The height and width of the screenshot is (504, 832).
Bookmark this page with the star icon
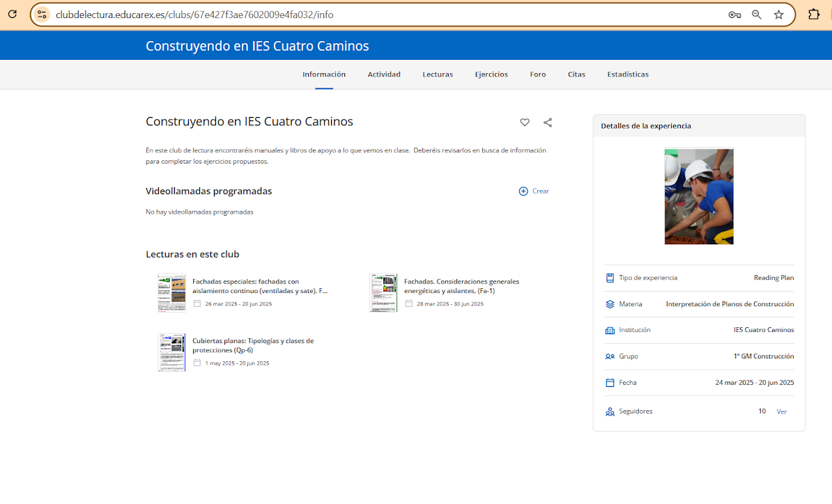tap(778, 15)
